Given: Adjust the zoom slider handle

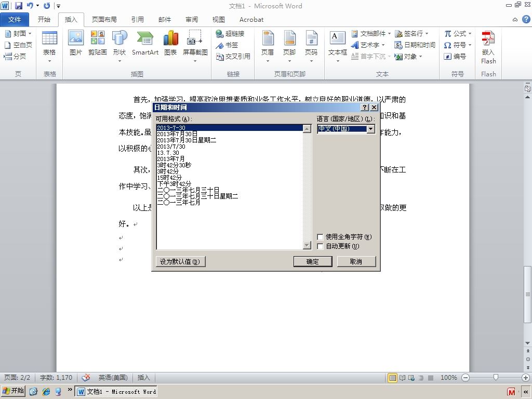Looking at the screenshot, I should coord(496,378).
